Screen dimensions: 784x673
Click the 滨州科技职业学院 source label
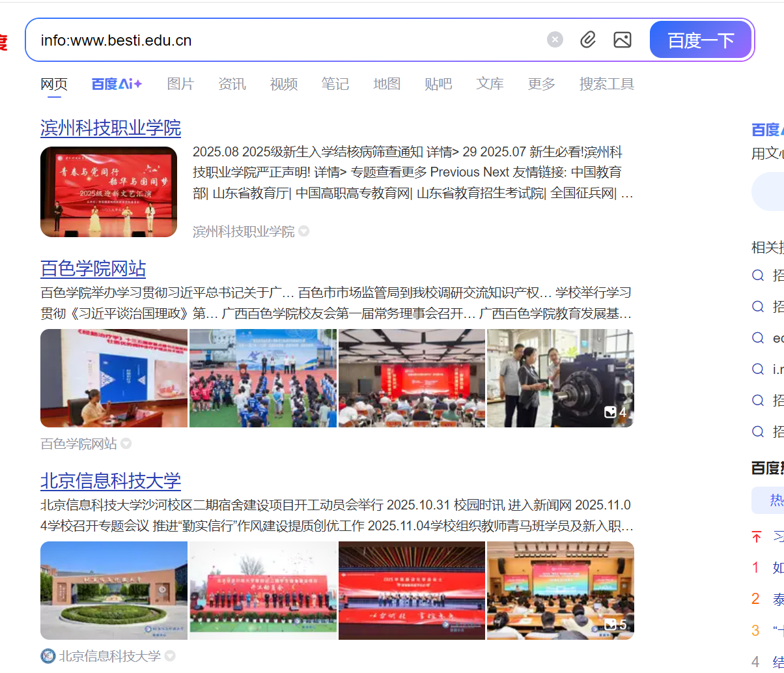coord(244,231)
